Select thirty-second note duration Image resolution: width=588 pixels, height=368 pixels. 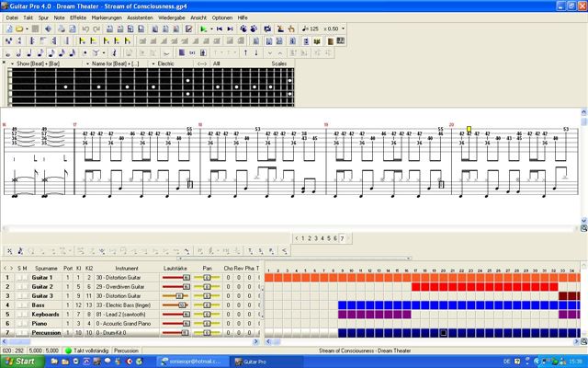(62, 53)
